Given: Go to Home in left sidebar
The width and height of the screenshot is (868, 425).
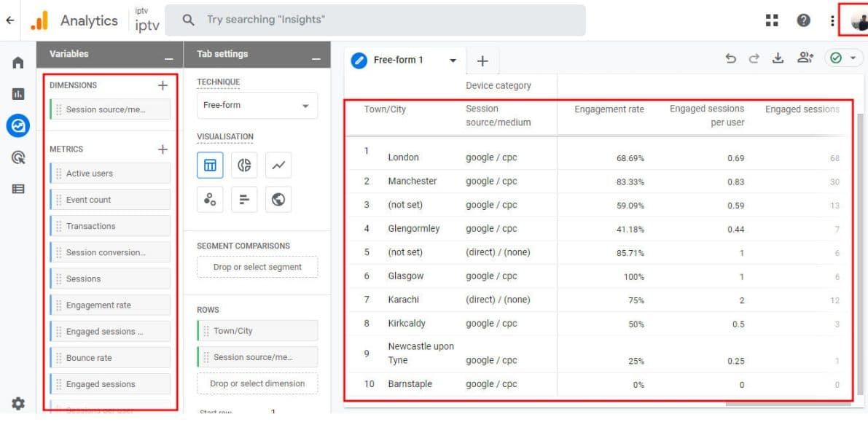Looking at the screenshot, I should click(x=17, y=63).
